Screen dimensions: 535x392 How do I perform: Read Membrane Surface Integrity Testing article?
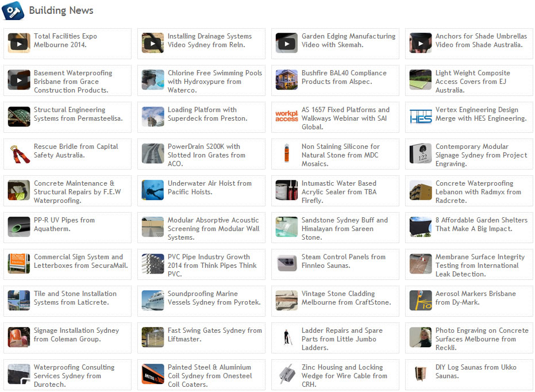[x=480, y=266]
